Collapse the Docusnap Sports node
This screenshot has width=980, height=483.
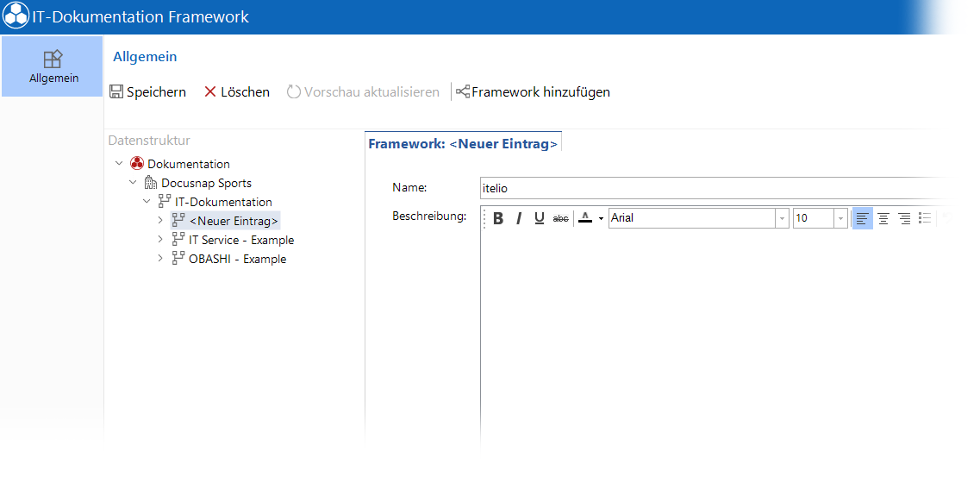tap(133, 183)
